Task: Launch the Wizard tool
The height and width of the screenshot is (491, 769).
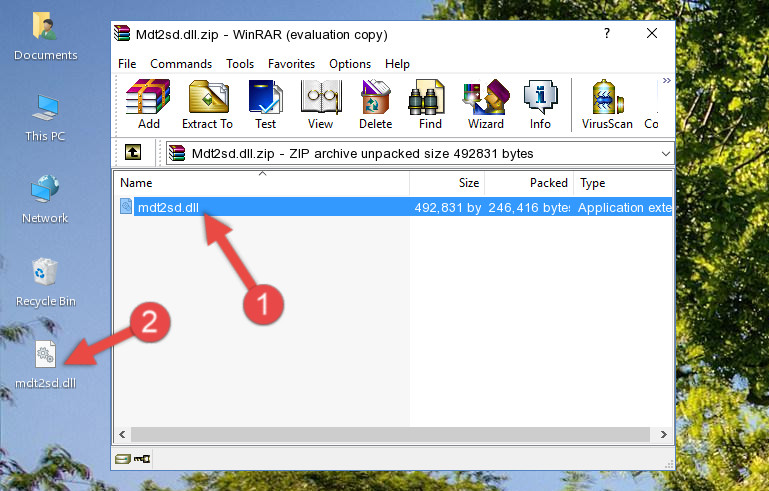Action: point(486,104)
